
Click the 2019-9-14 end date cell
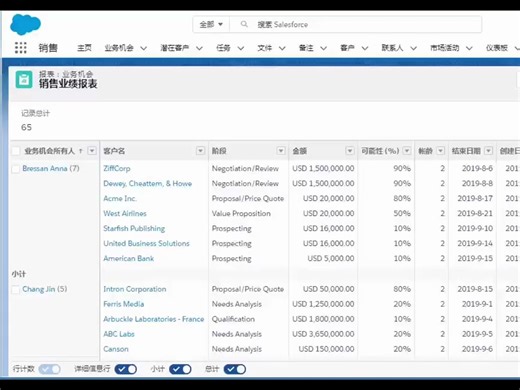[x=475, y=243]
